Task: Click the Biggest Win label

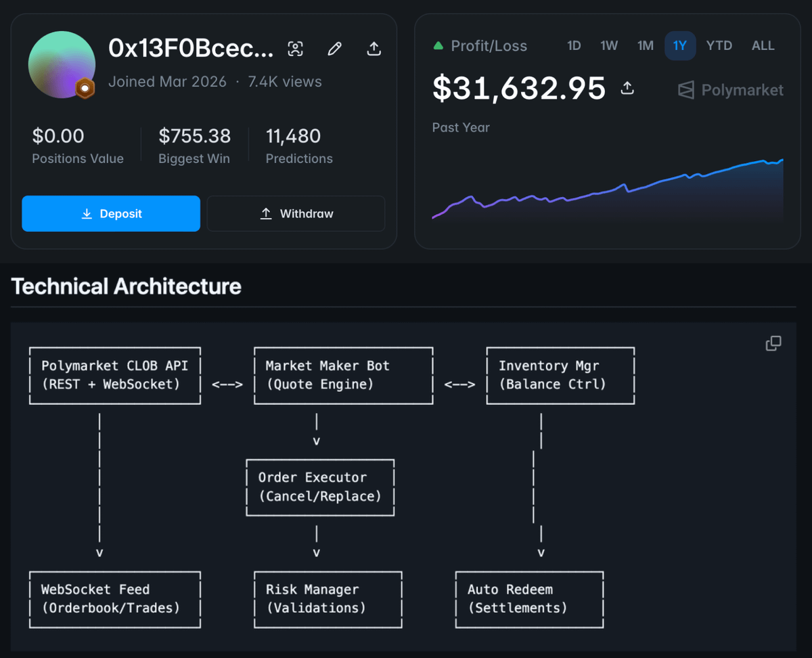Action: point(194,158)
